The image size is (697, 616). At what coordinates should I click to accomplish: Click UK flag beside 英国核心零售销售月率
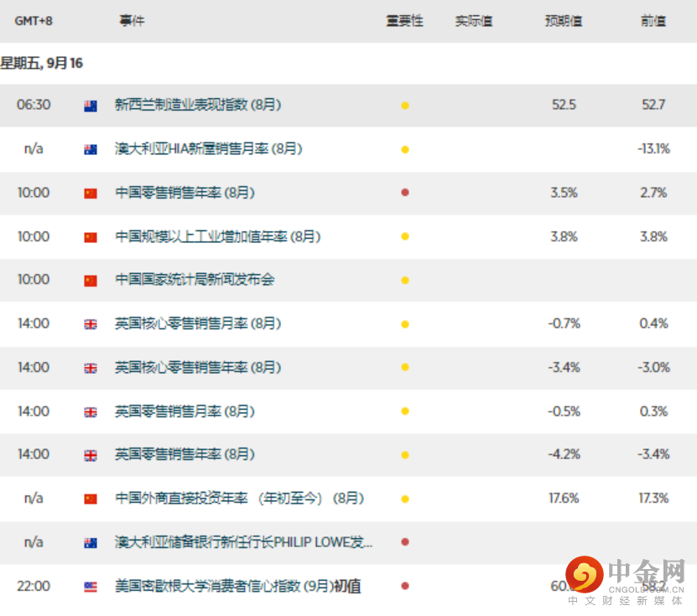(x=91, y=324)
